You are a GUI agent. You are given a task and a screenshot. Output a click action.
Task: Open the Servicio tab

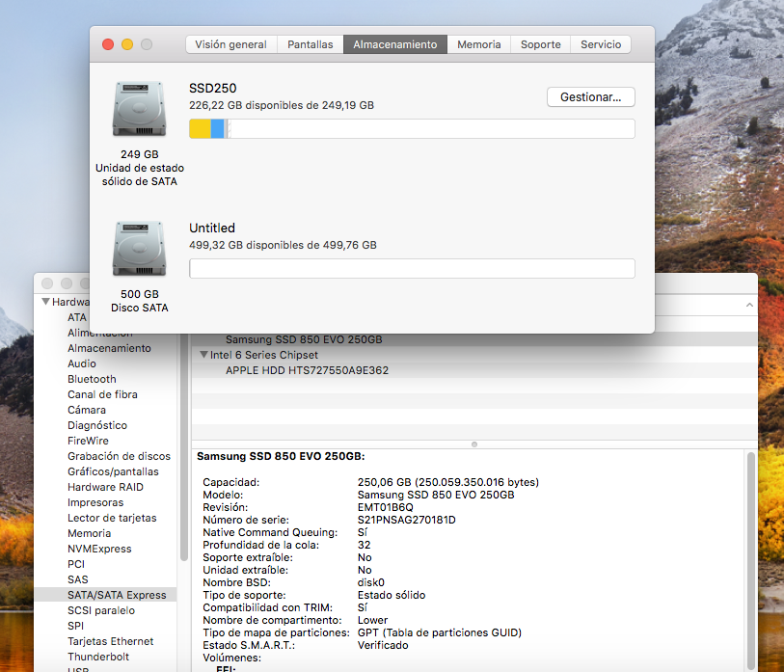tap(601, 44)
